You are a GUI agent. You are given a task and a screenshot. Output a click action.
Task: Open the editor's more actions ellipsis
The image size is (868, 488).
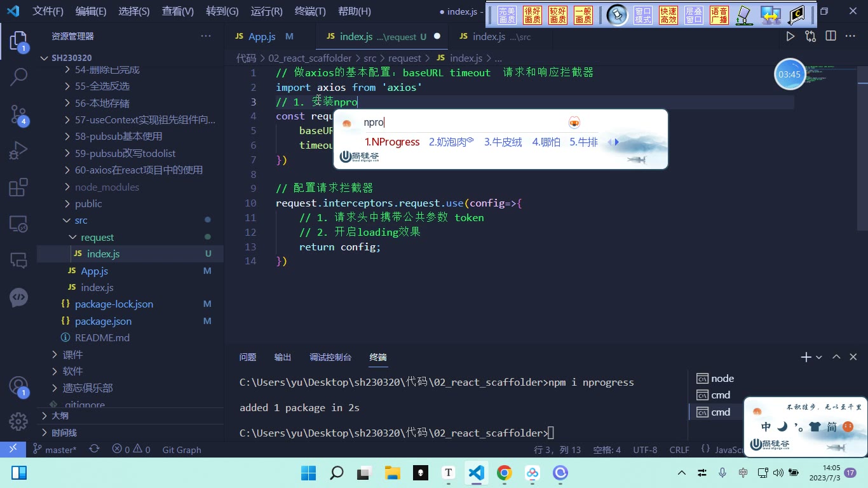pos(851,37)
